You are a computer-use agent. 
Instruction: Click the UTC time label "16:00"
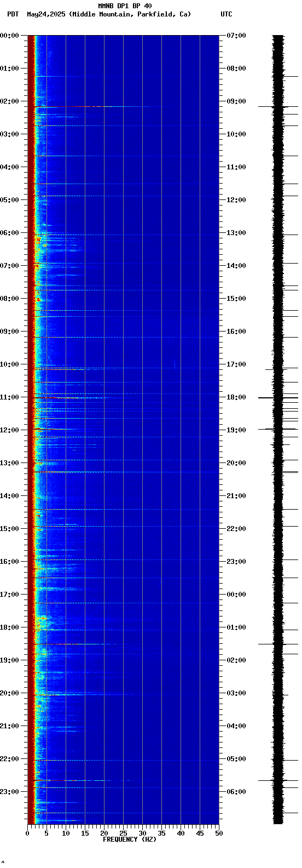click(236, 332)
